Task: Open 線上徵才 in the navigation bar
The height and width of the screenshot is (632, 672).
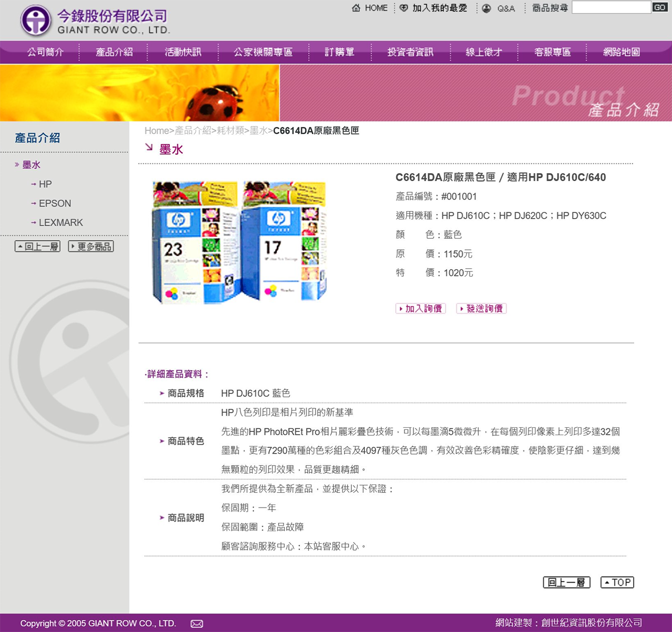Action: [484, 52]
